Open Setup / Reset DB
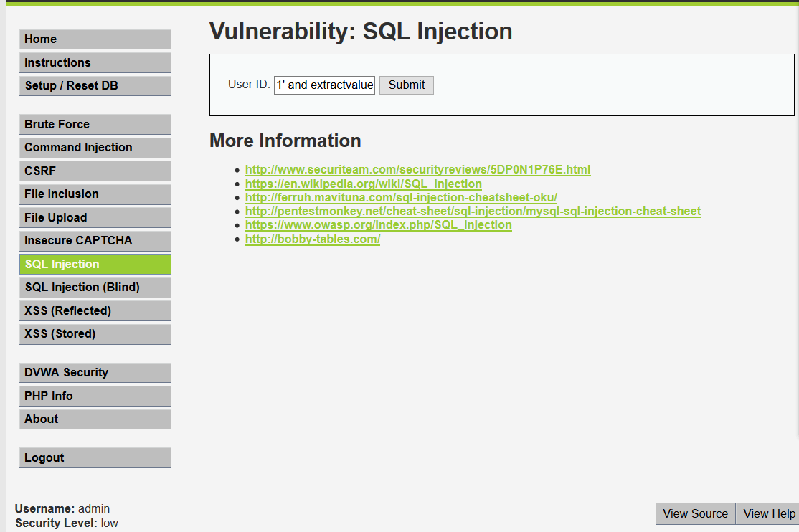799x532 pixels. (x=95, y=85)
